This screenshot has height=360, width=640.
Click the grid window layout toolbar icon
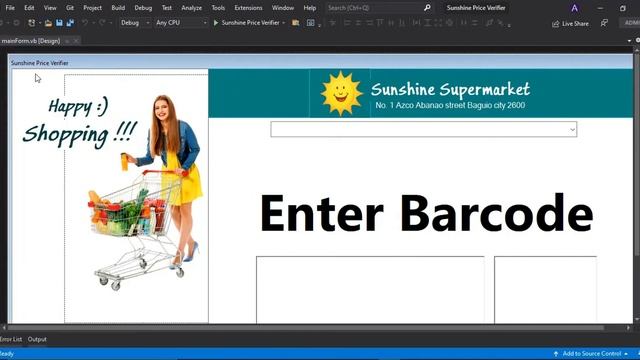tap(311, 23)
